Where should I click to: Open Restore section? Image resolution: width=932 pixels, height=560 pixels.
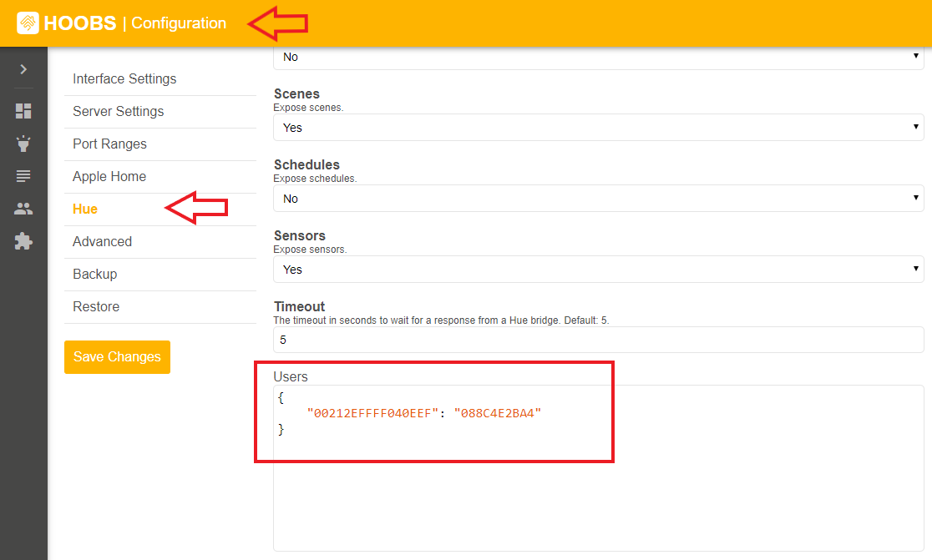coord(160,307)
